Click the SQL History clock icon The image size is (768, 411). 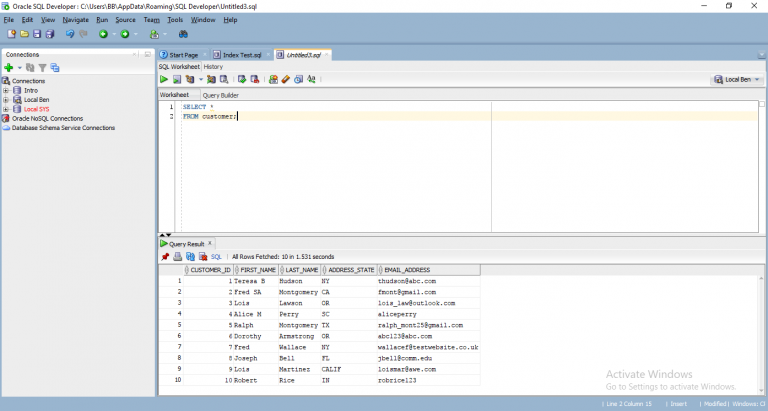[298, 79]
